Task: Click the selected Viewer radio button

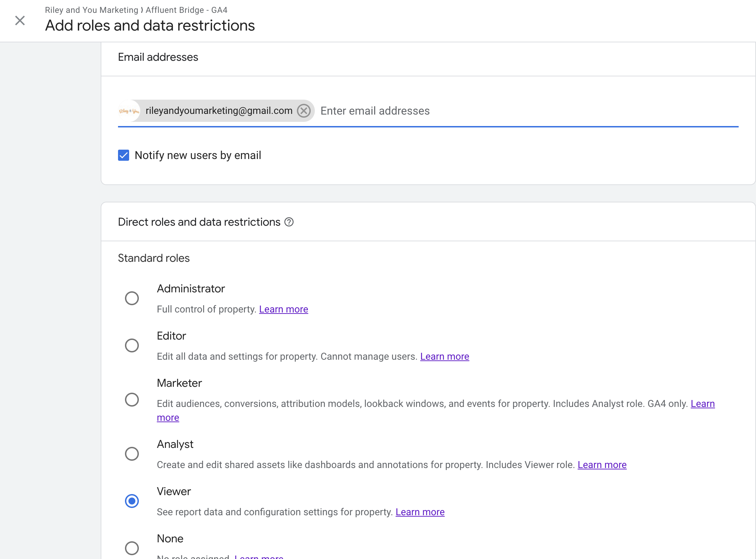Action: (132, 501)
